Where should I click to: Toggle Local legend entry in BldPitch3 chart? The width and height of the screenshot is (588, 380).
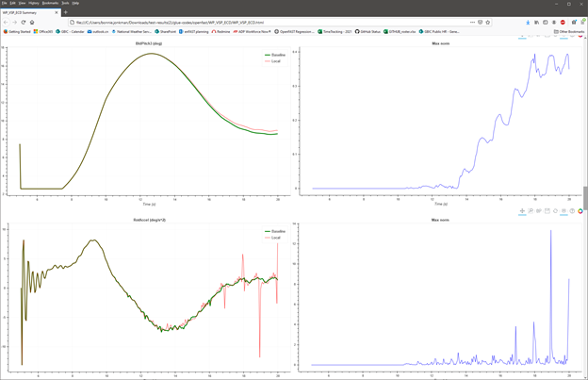click(x=273, y=61)
